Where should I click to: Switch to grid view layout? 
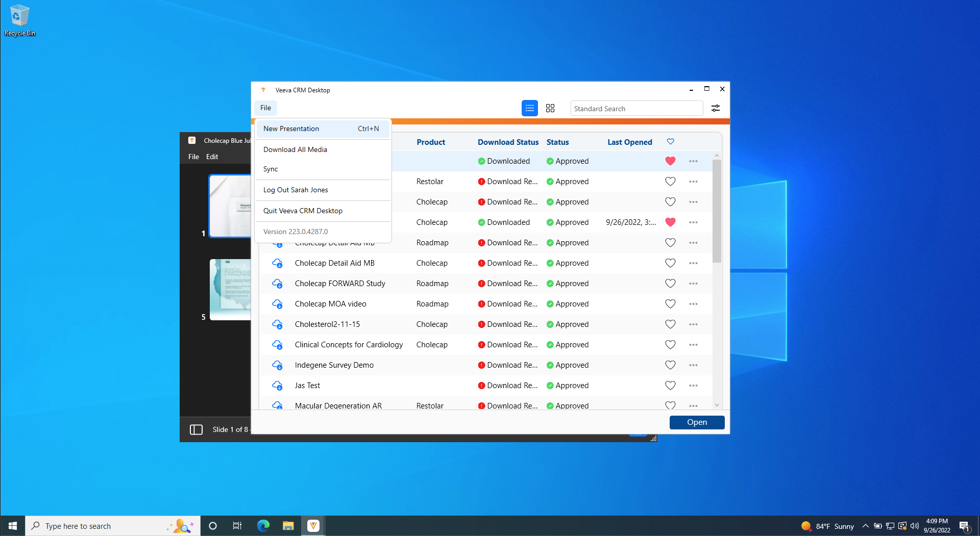550,108
